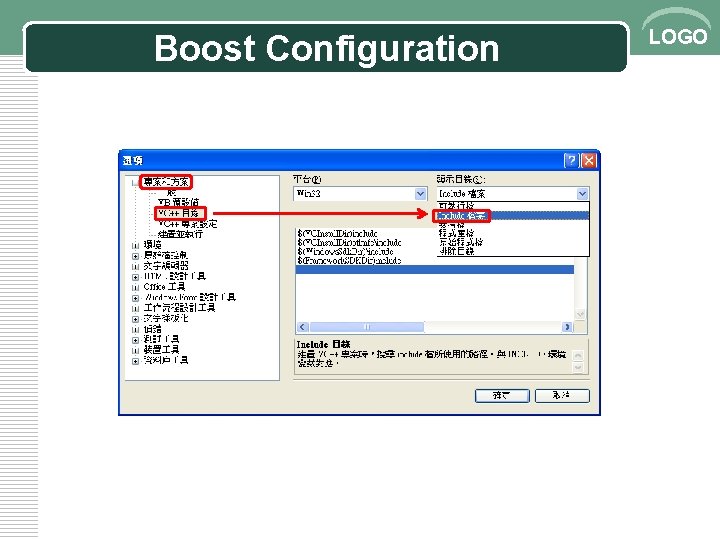
Task: Select the HTML 設計工具 label
Action: (174, 276)
